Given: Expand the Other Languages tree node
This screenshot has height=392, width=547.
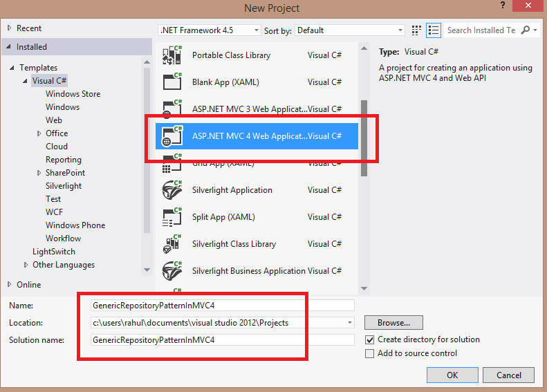Looking at the screenshot, I should coord(26,265).
